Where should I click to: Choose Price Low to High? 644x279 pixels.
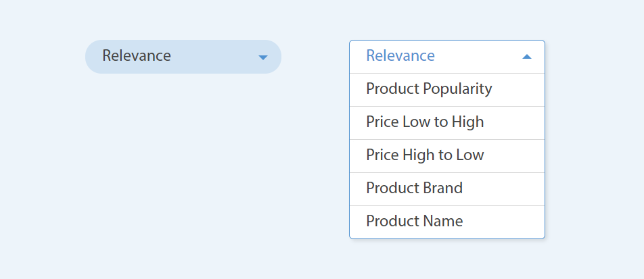(x=447, y=123)
